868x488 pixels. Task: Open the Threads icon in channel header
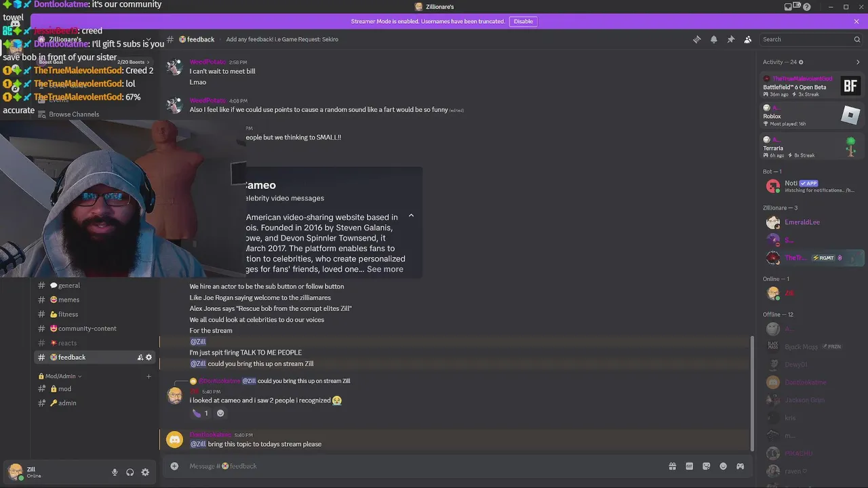point(696,39)
